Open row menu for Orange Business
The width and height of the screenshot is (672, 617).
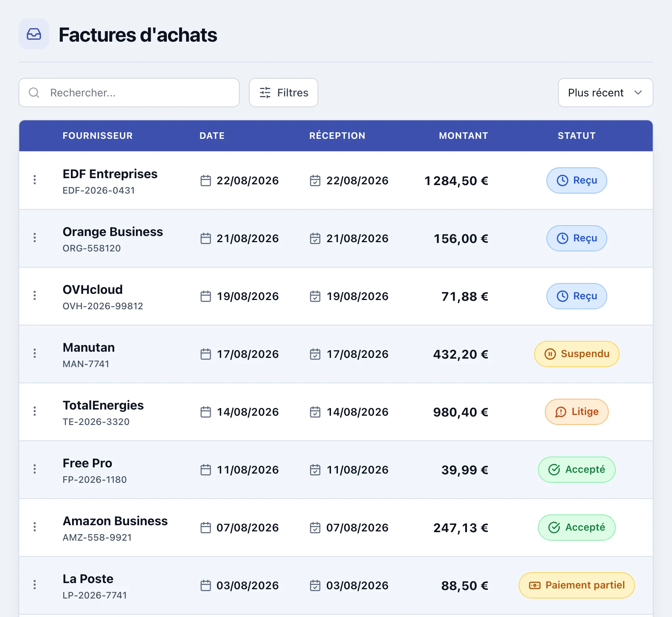click(x=35, y=238)
